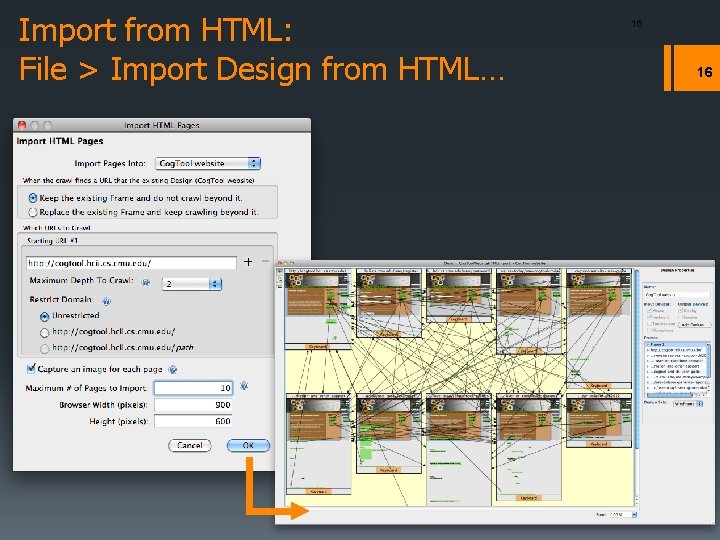Viewport: 720px width, 540px height.
Task: Click the design canvas vertical scrollbar
Action: (636, 358)
